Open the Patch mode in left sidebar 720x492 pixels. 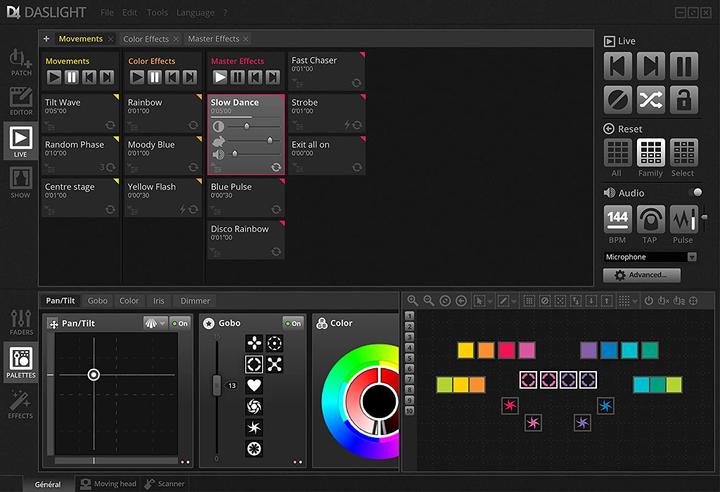[x=21, y=63]
